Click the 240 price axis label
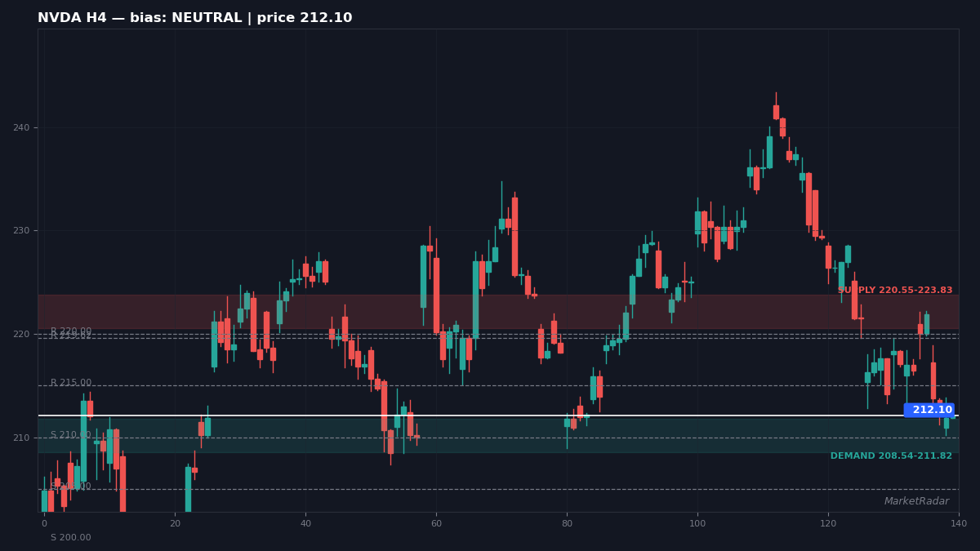The height and width of the screenshot is (551, 980). tap(21, 127)
